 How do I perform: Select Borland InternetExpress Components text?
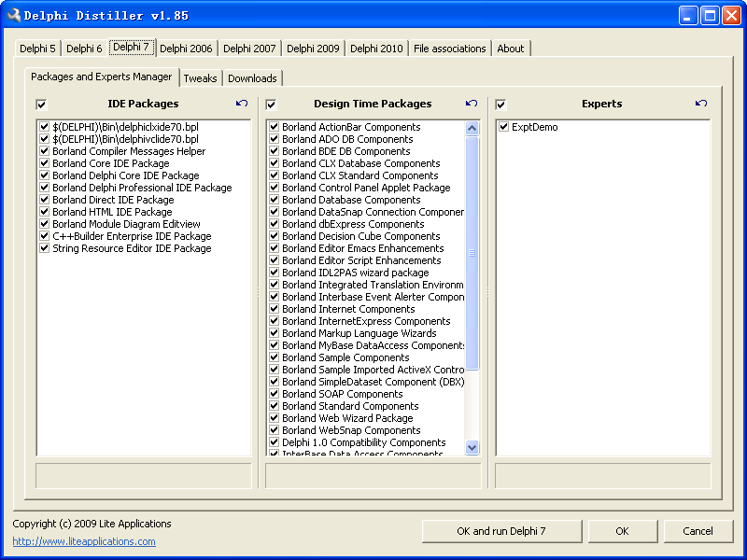pyautogui.click(x=366, y=321)
